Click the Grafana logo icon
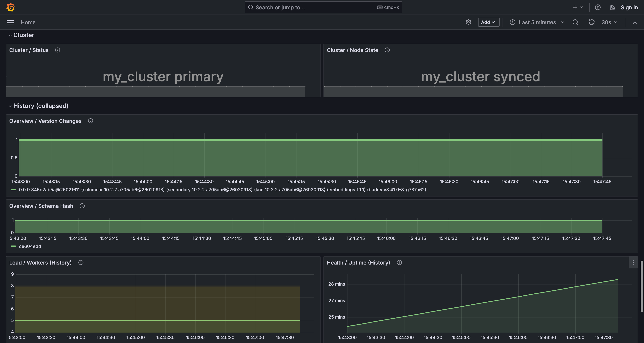Viewport: 644px width, 343px height. click(10, 7)
